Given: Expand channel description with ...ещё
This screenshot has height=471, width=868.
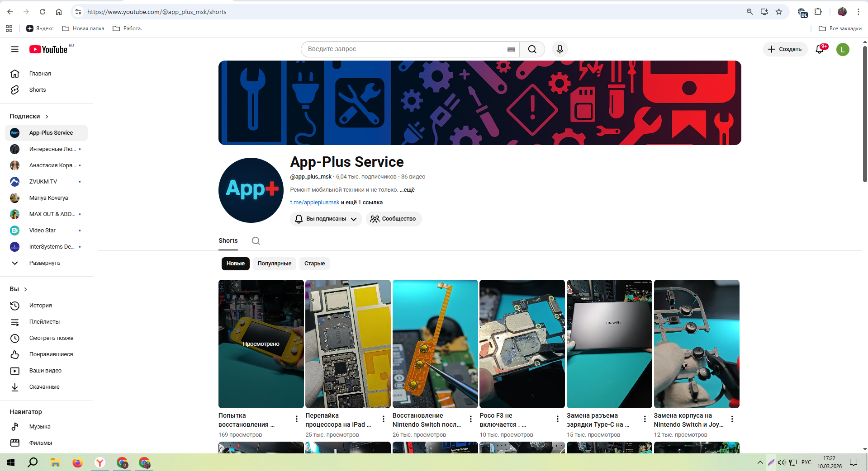Looking at the screenshot, I should (407, 190).
